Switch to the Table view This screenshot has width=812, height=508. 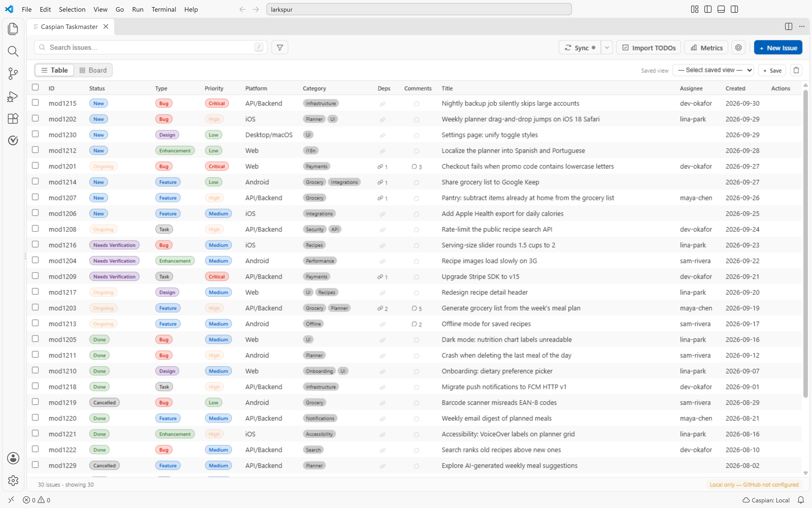click(x=54, y=70)
